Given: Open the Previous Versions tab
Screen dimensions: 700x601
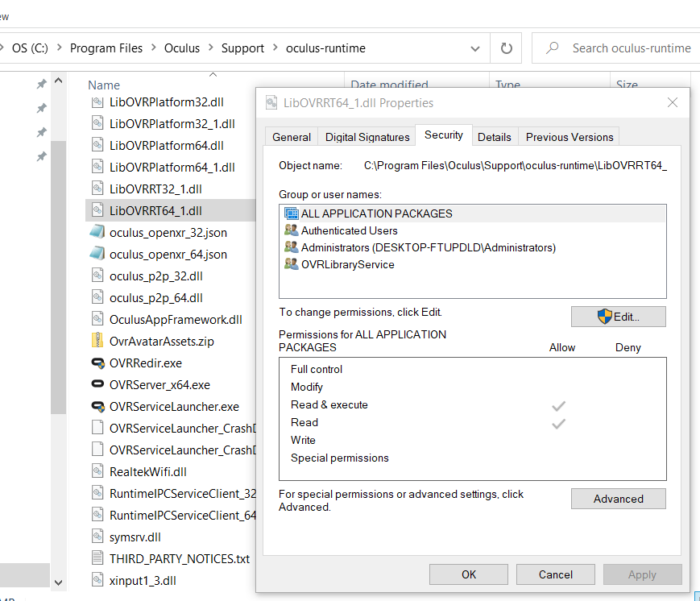Looking at the screenshot, I should [x=570, y=137].
